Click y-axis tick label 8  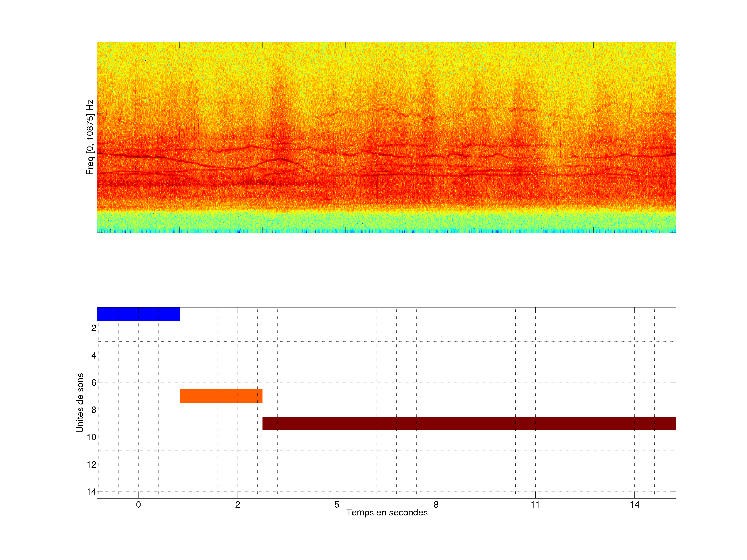pos(94,410)
